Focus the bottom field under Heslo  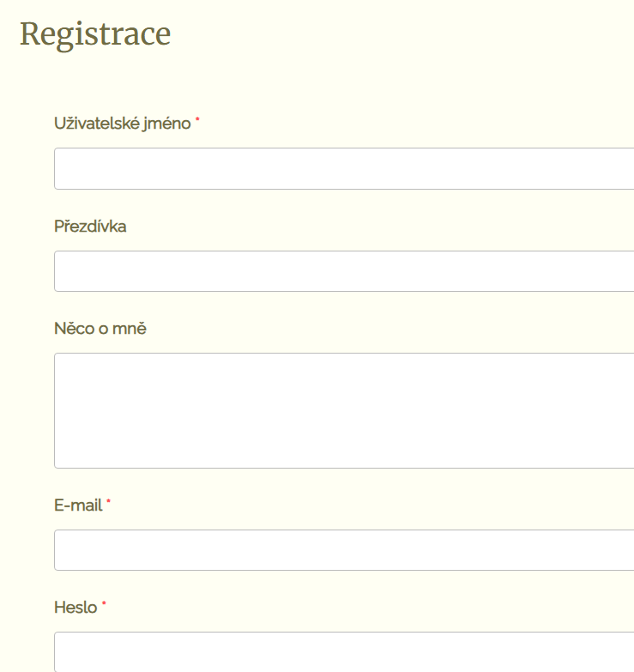tap(343, 652)
